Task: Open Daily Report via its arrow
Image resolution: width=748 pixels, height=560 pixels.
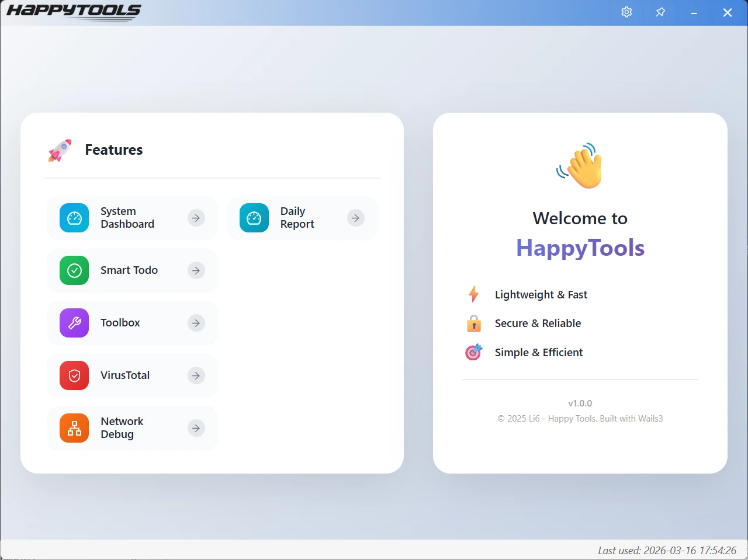Action: [x=356, y=218]
